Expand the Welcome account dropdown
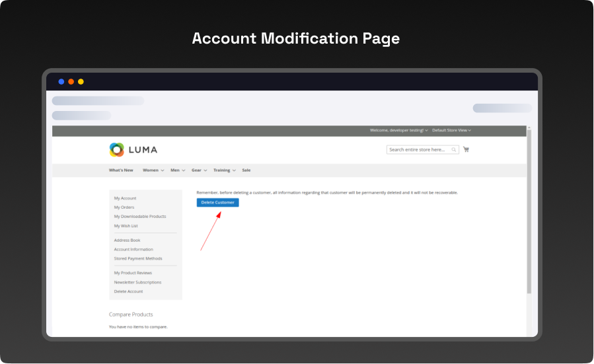 [398, 130]
